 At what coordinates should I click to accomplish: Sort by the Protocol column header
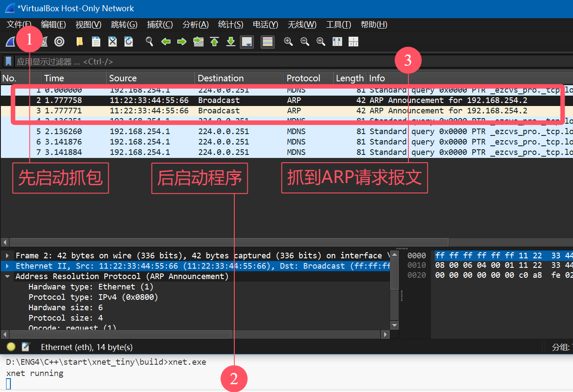tap(303, 78)
